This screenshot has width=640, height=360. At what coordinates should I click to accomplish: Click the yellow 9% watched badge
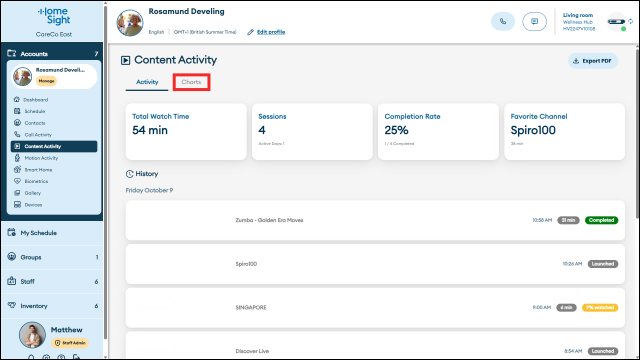click(x=600, y=308)
